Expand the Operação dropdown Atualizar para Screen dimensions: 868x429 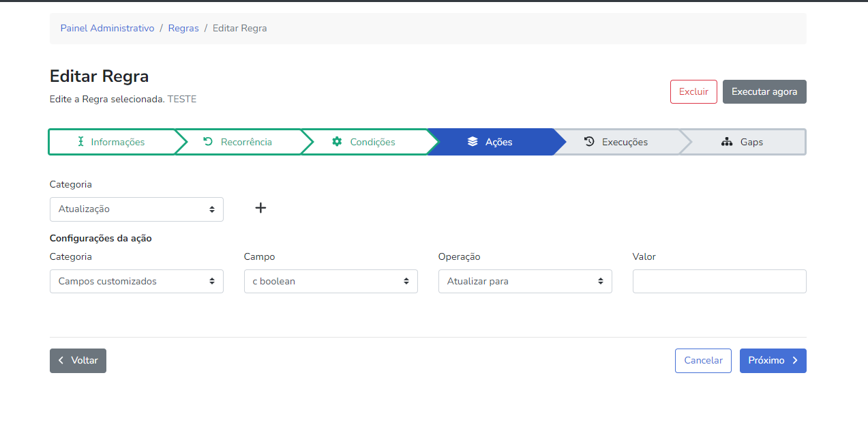coord(525,282)
